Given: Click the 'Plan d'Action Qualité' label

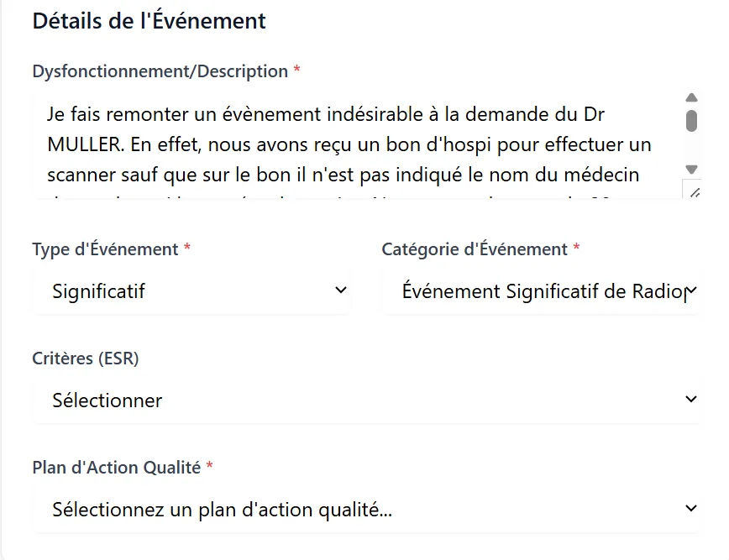Looking at the screenshot, I should (x=117, y=468).
